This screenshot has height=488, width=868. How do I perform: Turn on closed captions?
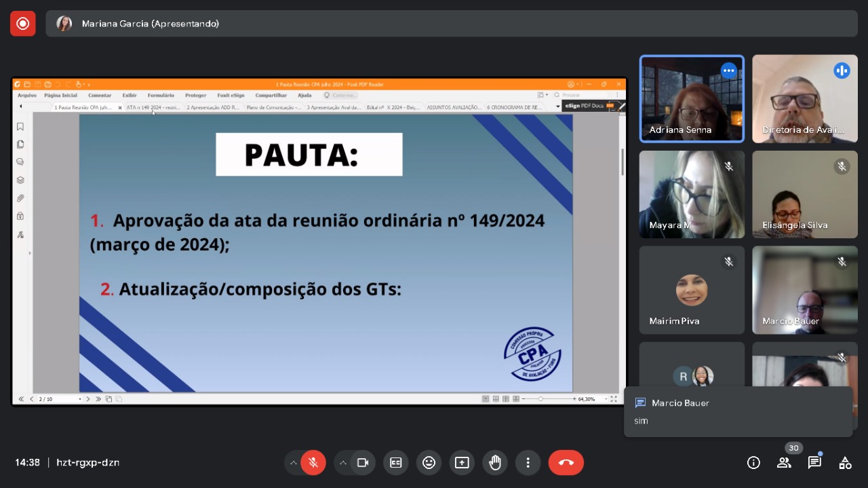tap(396, 462)
